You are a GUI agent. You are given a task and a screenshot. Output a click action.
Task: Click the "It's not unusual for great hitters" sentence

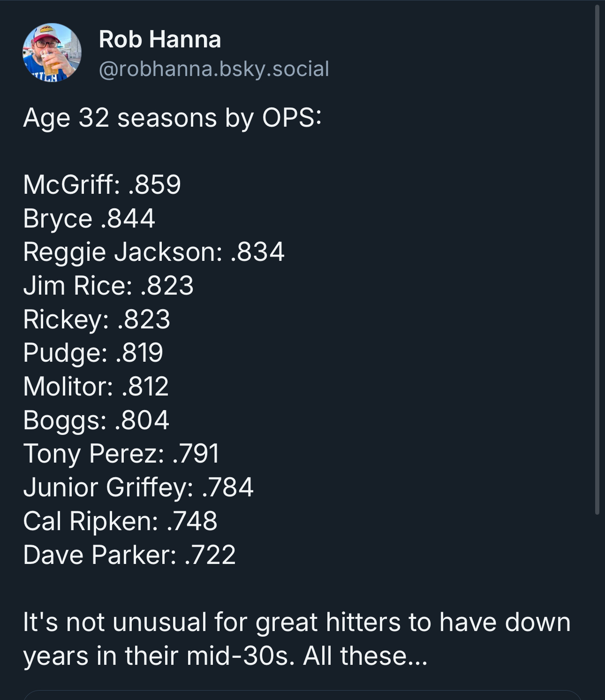(x=296, y=622)
